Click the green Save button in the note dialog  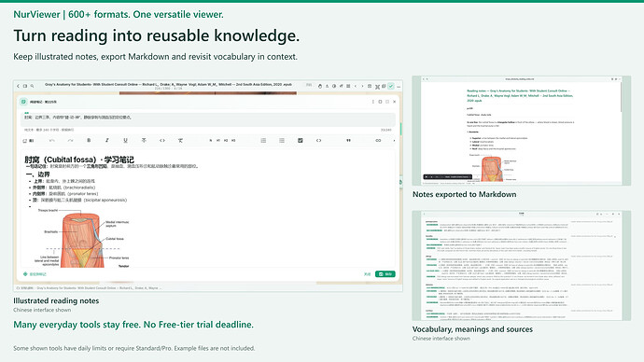[385, 273]
